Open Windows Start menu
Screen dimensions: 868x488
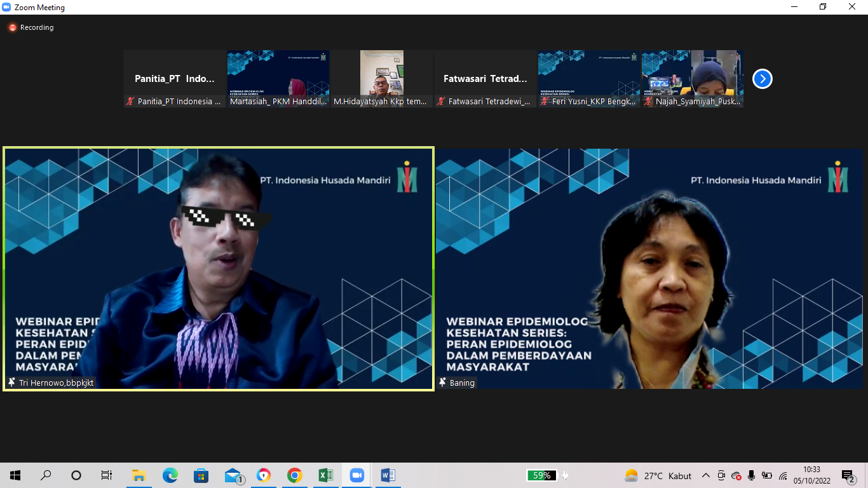[15, 475]
